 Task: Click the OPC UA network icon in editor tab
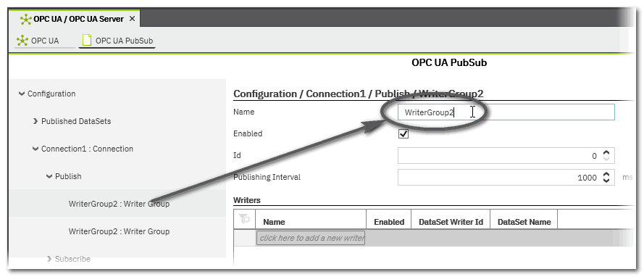[26, 20]
